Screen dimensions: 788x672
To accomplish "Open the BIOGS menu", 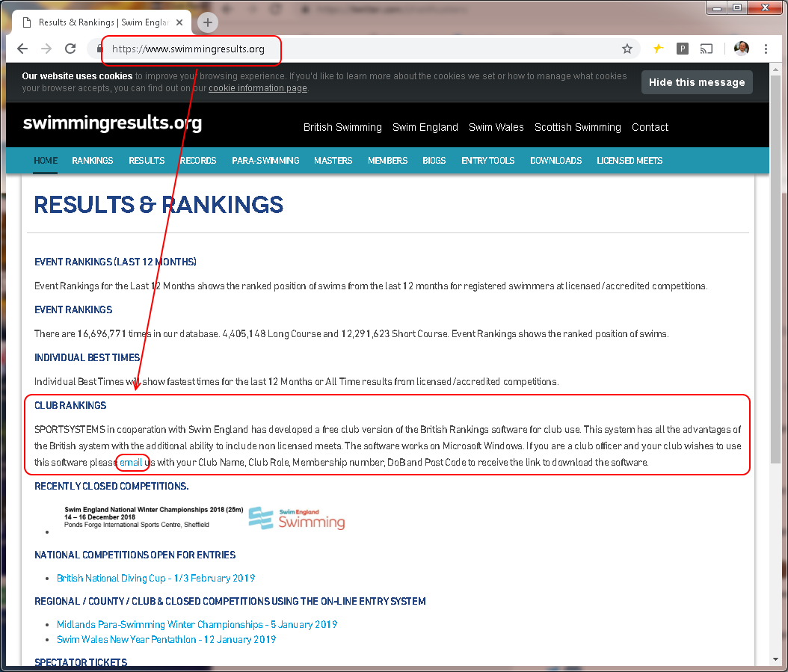I will [x=434, y=160].
